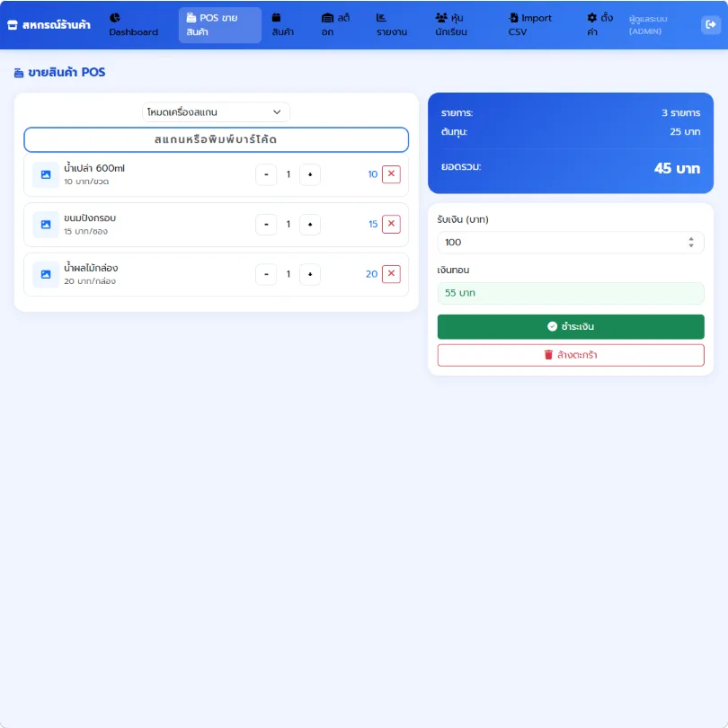Open the รายงาน reports menu
The image size is (728, 728).
(x=392, y=25)
